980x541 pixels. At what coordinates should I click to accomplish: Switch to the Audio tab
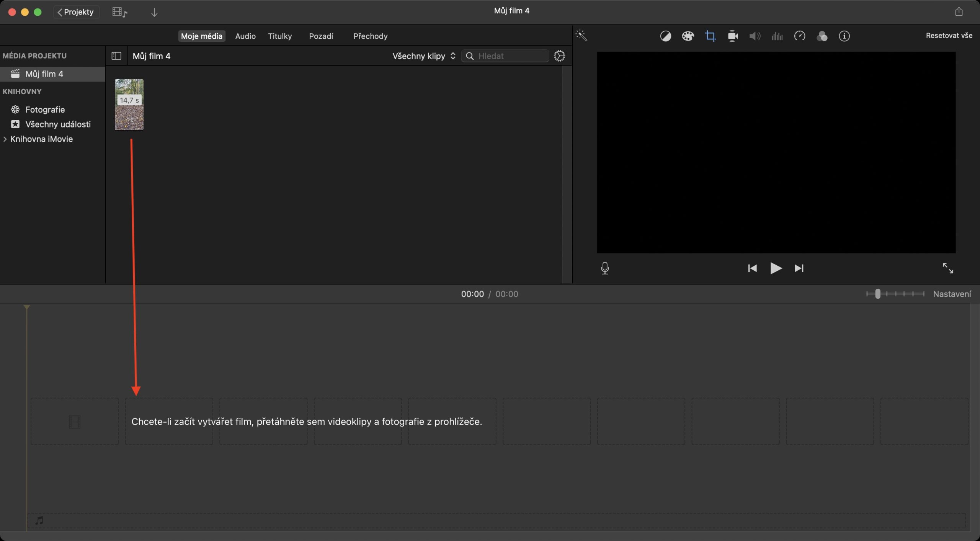[x=245, y=36]
